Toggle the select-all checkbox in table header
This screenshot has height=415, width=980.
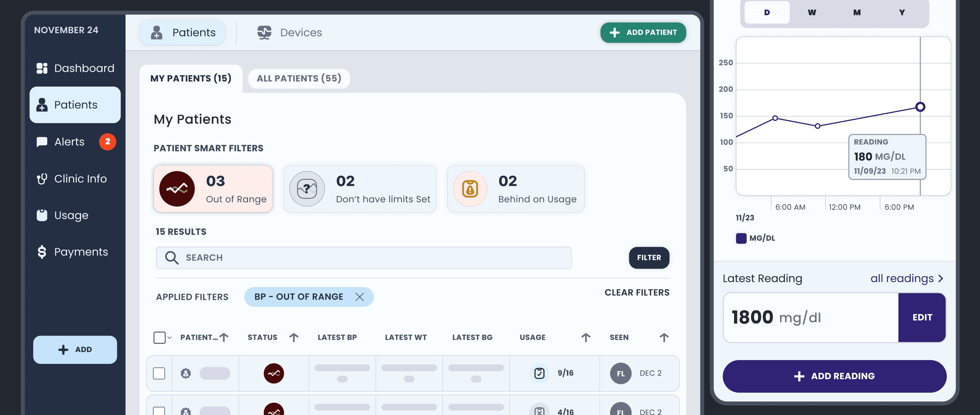coord(159,338)
